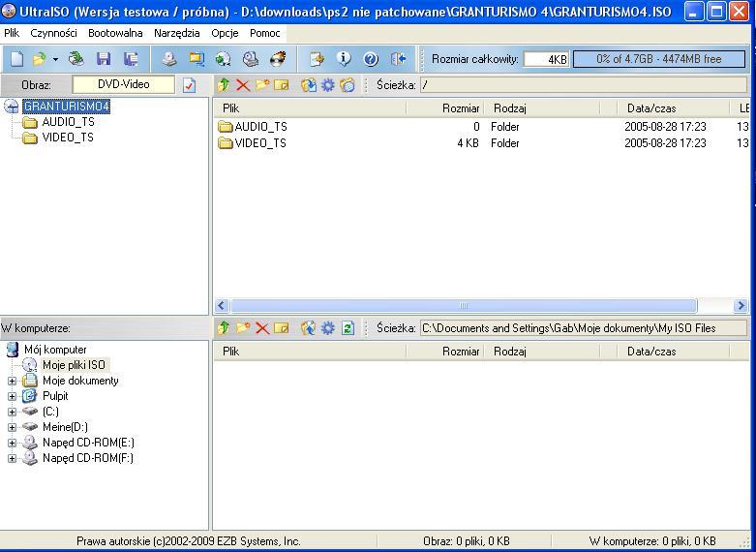The height and width of the screenshot is (552, 756).
Task: Click the Burn CD/DVD flaming disc icon
Action: pyautogui.click(x=278, y=59)
